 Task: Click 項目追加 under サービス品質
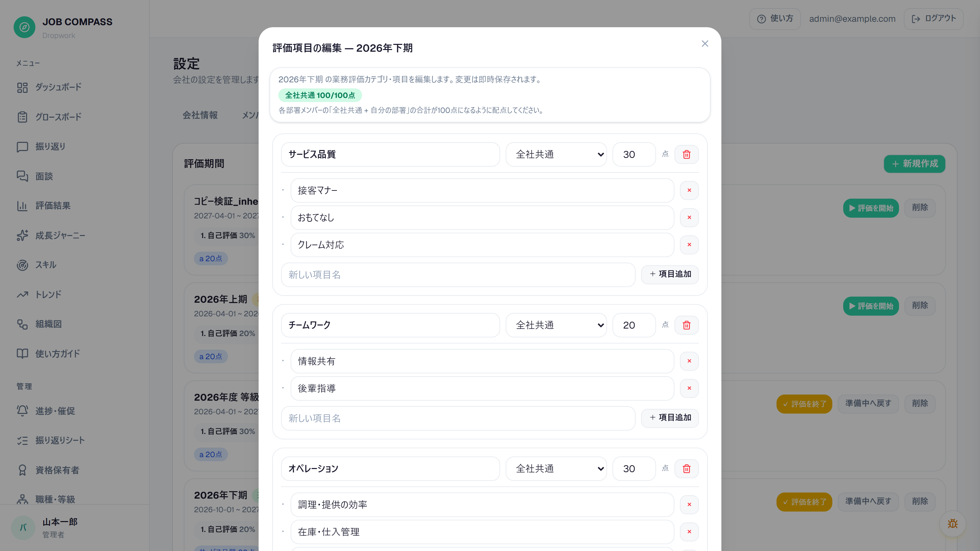click(670, 274)
